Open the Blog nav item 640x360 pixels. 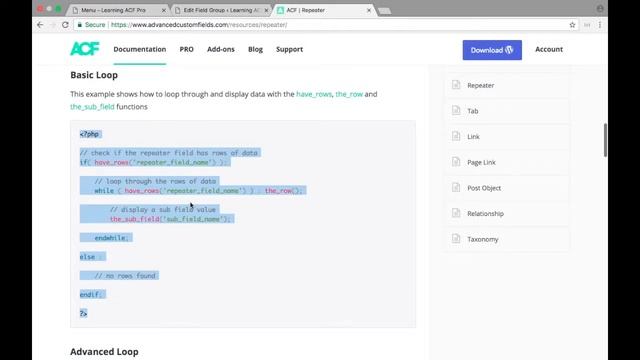pyautogui.click(x=255, y=49)
